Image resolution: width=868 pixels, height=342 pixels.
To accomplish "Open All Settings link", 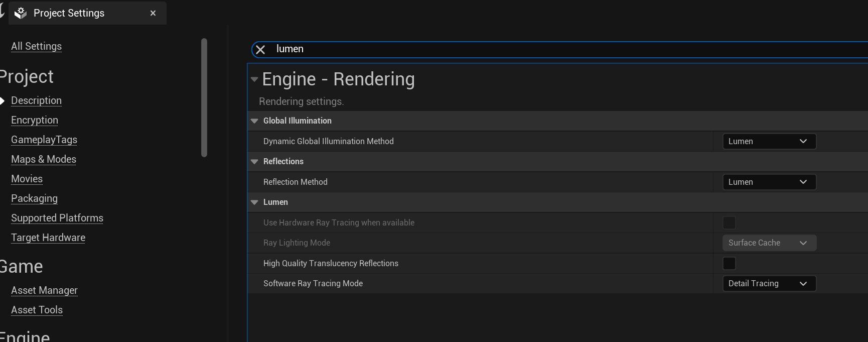I will (36, 46).
